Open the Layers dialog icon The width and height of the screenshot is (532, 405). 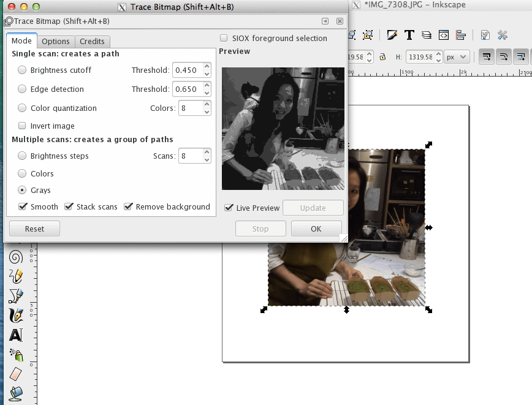[427, 35]
